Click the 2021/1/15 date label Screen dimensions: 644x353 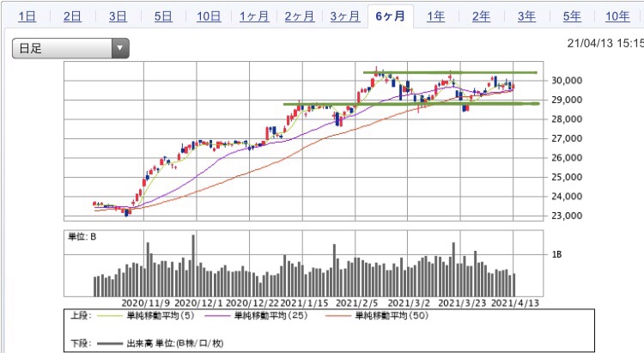[x=304, y=303]
